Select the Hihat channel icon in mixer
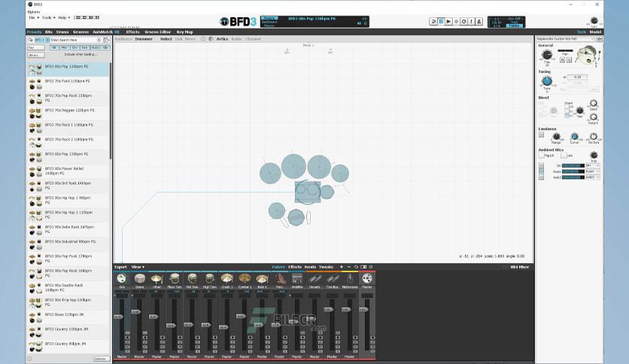 pos(156,278)
